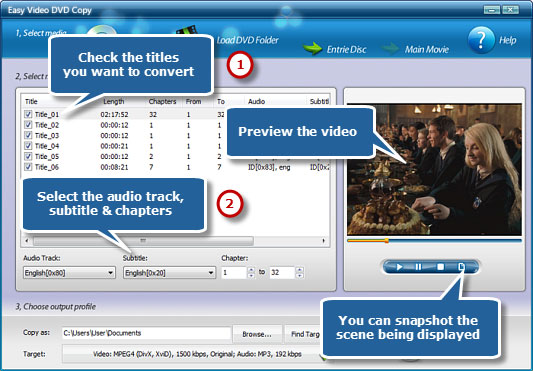Play the preview video
The width and height of the screenshot is (533, 371).
(399, 267)
